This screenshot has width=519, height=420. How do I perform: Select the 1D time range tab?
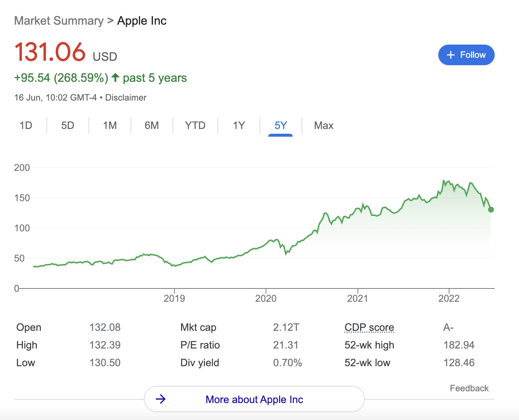(x=26, y=126)
